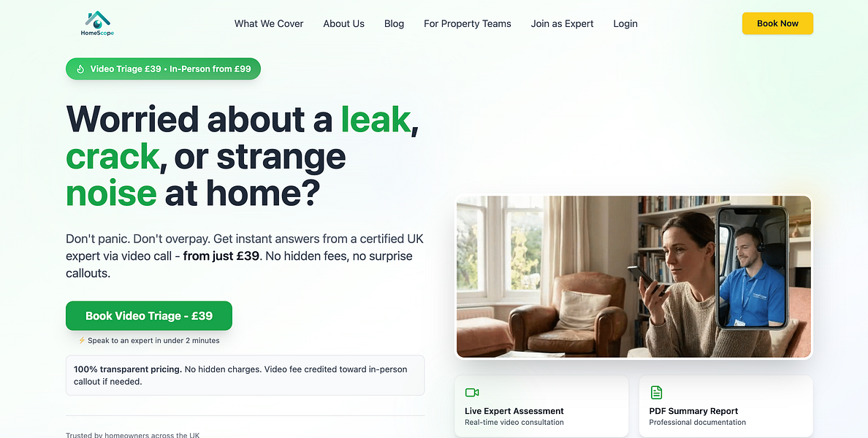Image resolution: width=868 pixels, height=438 pixels.
Task: Click the phone screen showing the expert in blue
Action: (x=753, y=268)
